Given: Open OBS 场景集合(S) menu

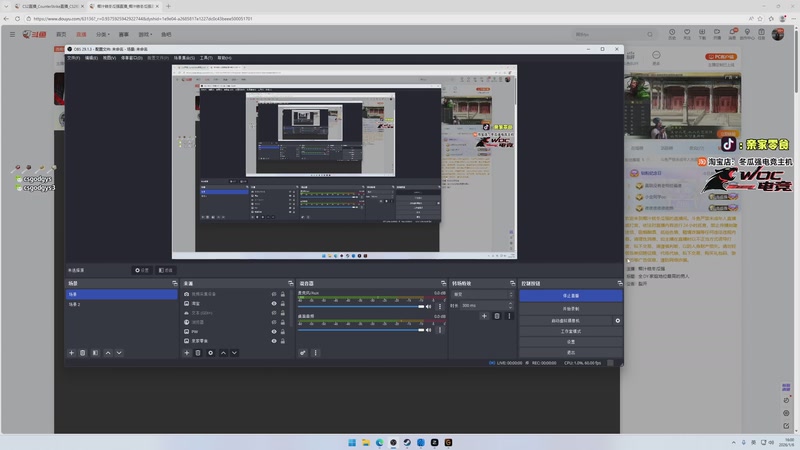Looking at the screenshot, I should [x=184, y=58].
